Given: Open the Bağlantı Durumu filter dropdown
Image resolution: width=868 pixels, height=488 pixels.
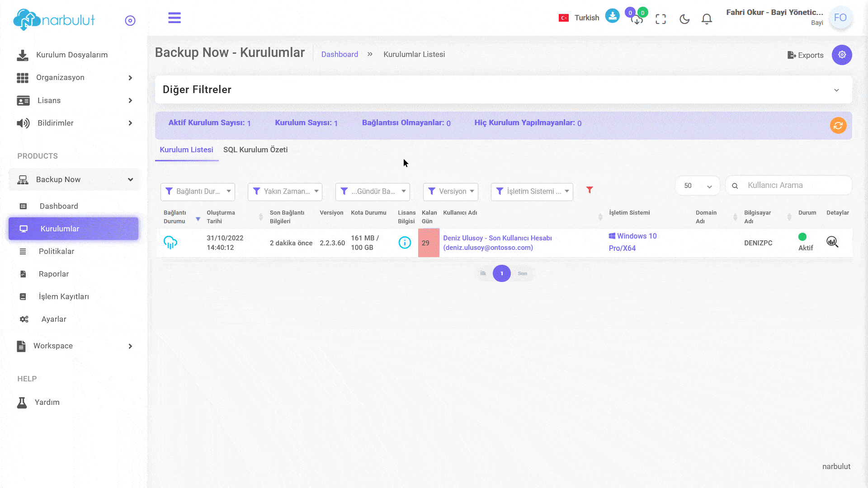Looking at the screenshot, I should pyautogui.click(x=198, y=192).
